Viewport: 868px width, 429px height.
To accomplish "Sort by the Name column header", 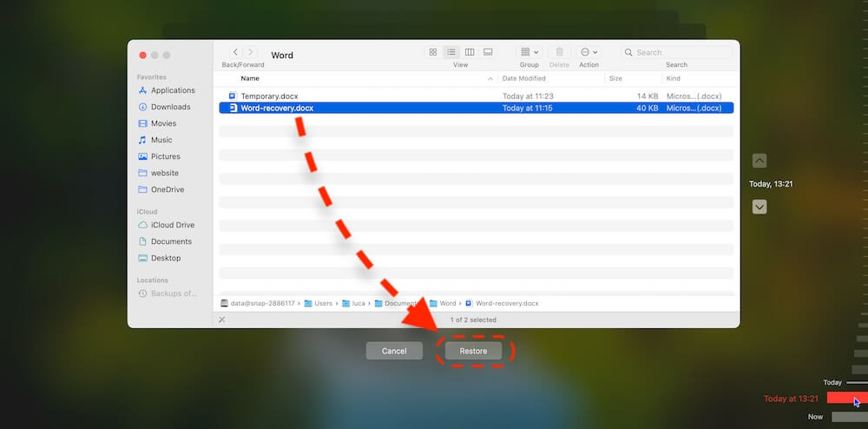I will 250,79.
